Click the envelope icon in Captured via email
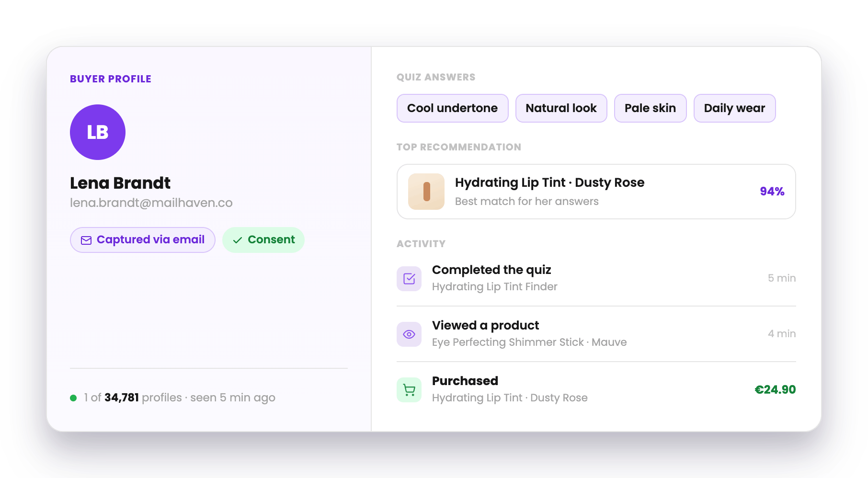Screen dimensions: 868x478 pyautogui.click(x=86, y=240)
